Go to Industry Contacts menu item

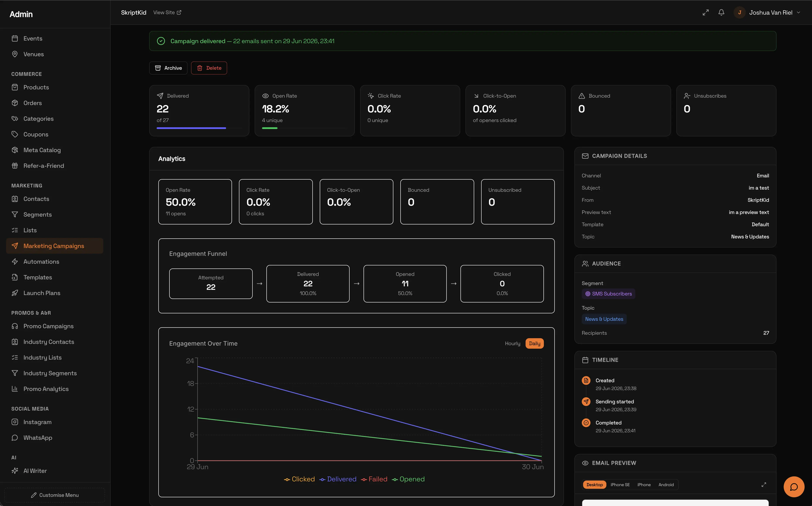pos(55,342)
